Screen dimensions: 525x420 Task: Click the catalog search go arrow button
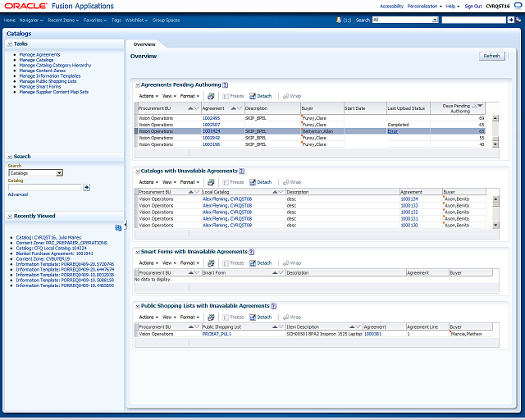86,187
